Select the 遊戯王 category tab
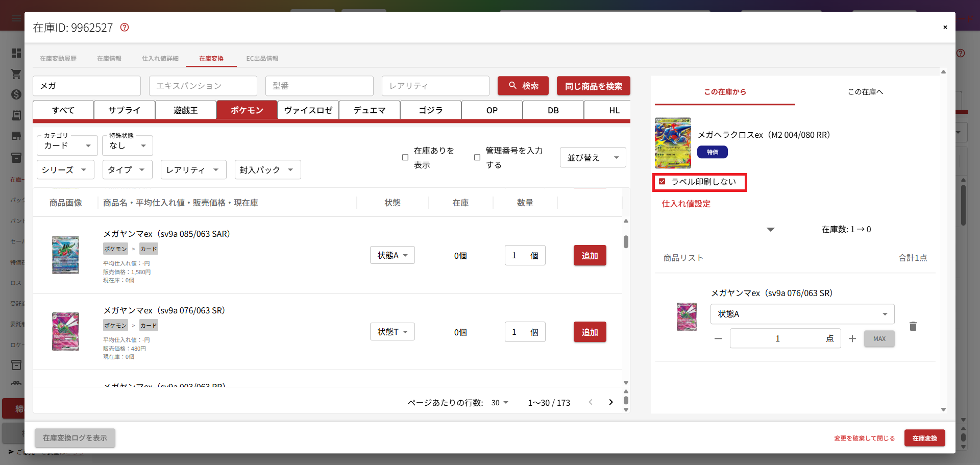Image resolution: width=980 pixels, height=465 pixels. click(x=185, y=110)
